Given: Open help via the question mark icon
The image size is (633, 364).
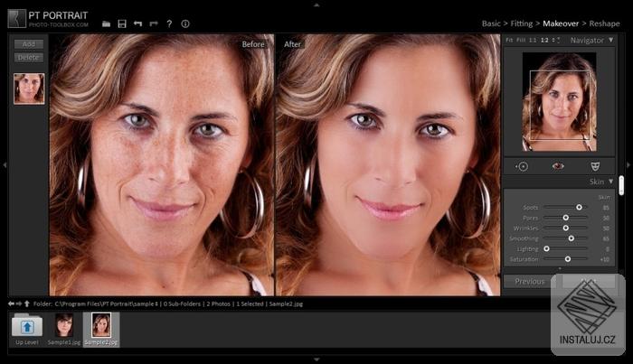Looking at the screenshot, I should pos(170,23).
